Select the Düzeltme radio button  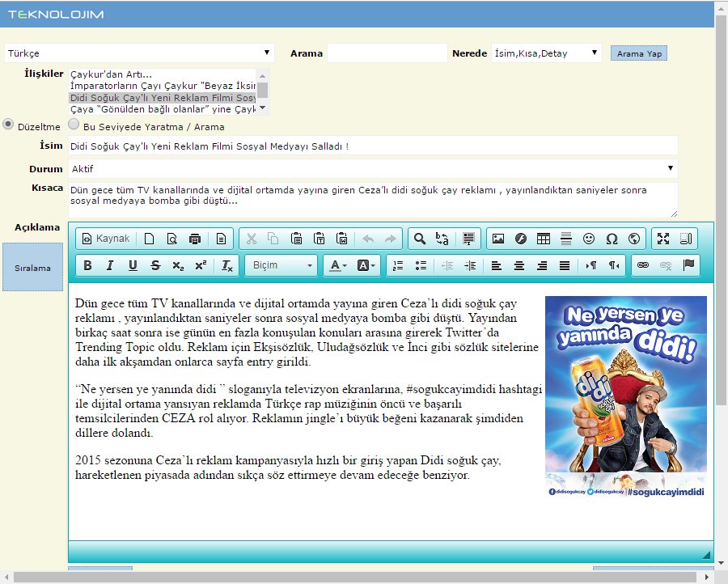point(8,125)
